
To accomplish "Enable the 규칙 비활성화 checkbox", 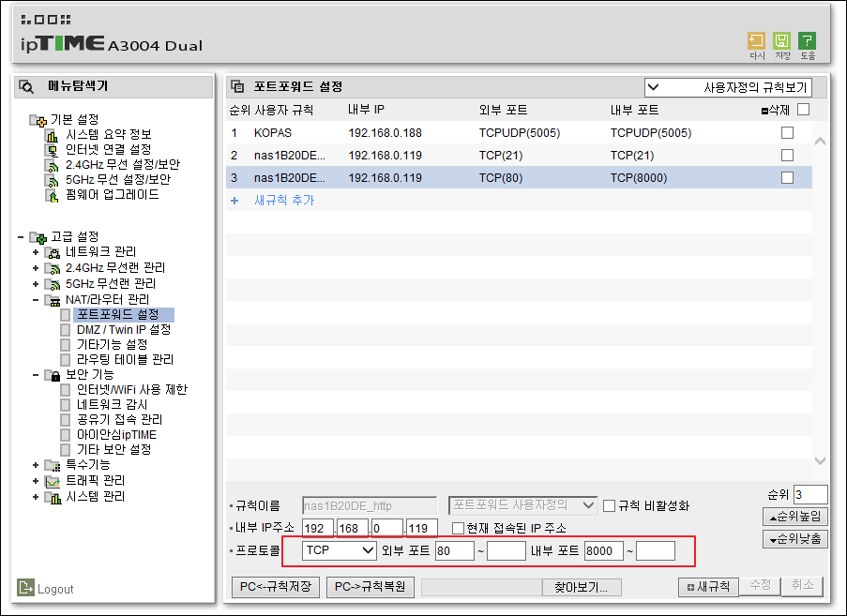I will tap(609, 506).
